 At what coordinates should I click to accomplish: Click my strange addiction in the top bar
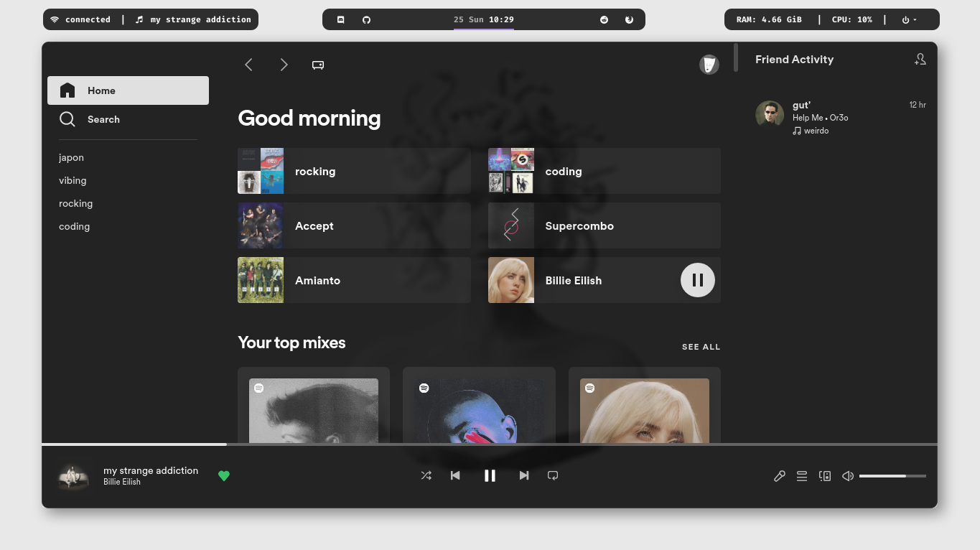coord(201,19)
